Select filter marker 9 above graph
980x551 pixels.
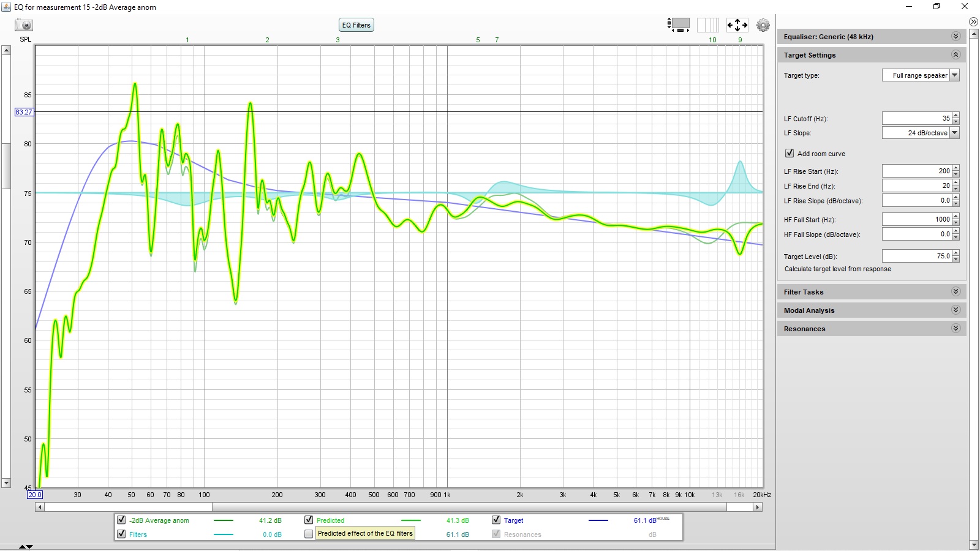tap(740, 40)
